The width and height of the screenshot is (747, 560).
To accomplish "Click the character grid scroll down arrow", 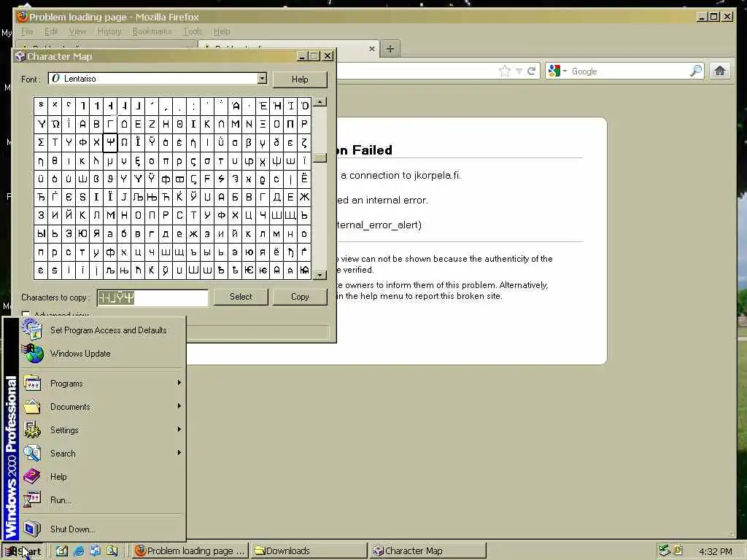I will (x=320, y=275).
